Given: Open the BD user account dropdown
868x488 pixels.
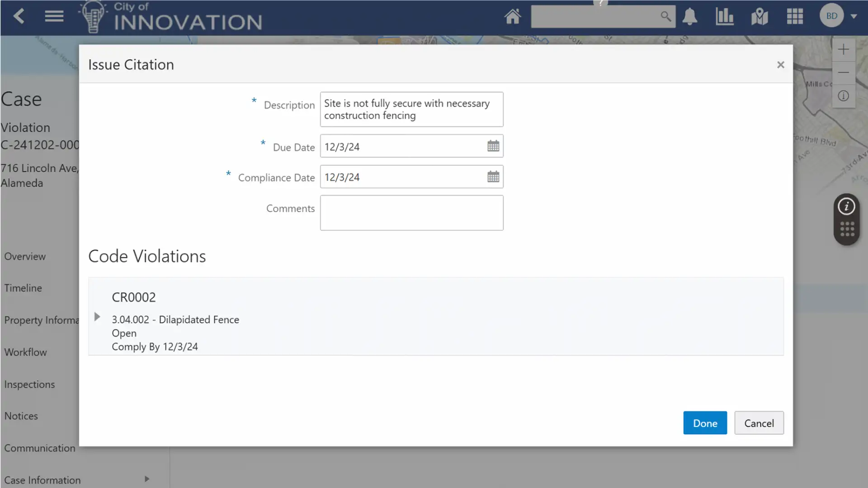Looking at the screenshot, I should pyautogui.click(x=854, y=16).
